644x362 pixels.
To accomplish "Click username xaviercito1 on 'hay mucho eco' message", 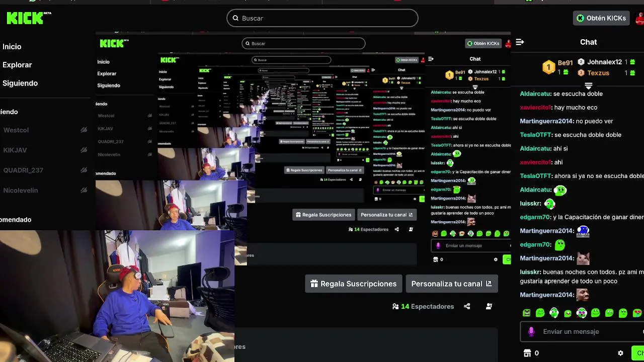I will [x=536, y=107].
